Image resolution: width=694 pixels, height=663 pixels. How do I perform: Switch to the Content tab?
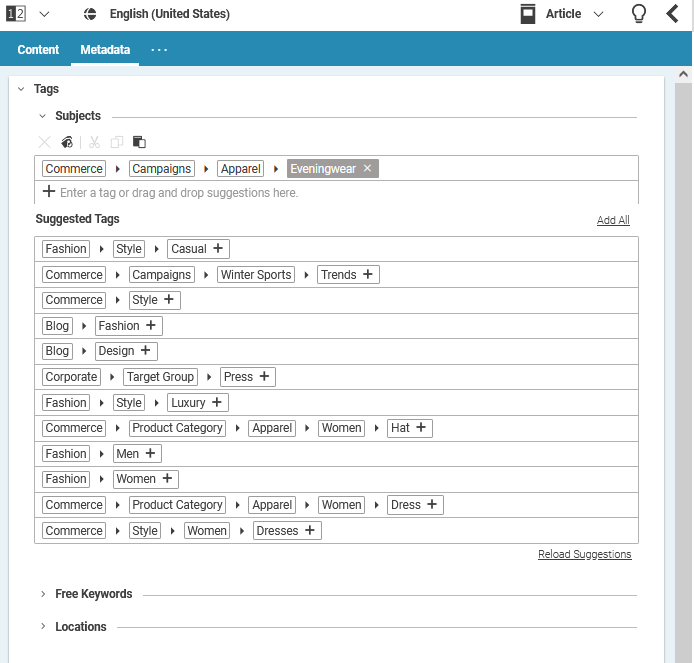[38, 50]
